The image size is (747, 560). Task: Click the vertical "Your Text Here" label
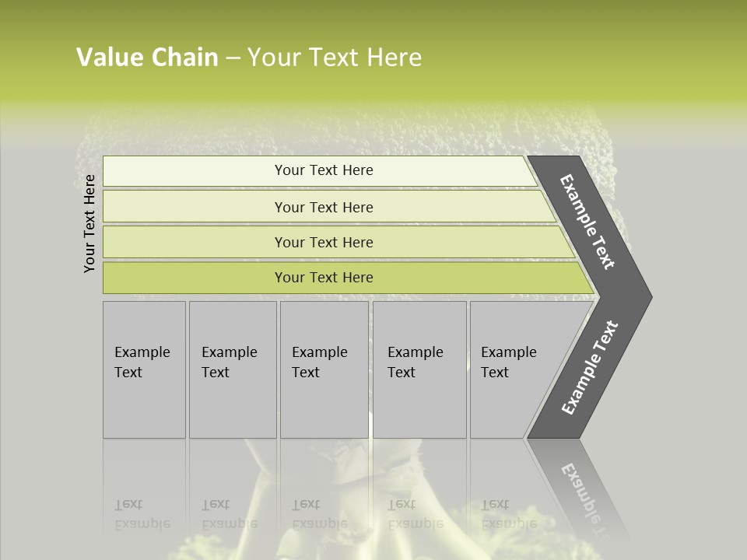(89, 223)
